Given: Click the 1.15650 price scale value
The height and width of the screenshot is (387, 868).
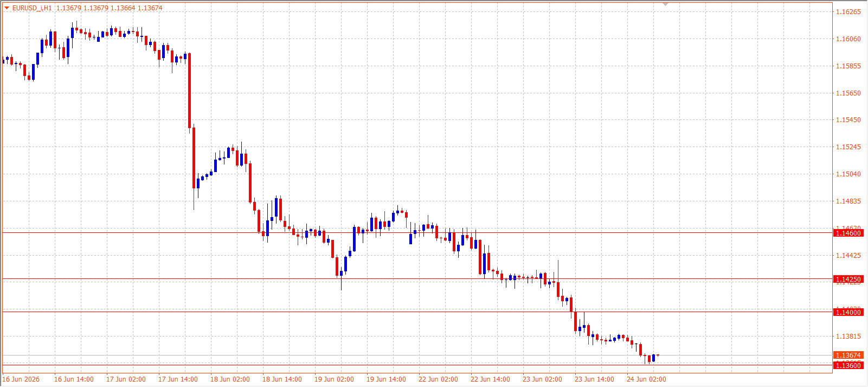Looking at the screenshot, I should coord(848,93).
